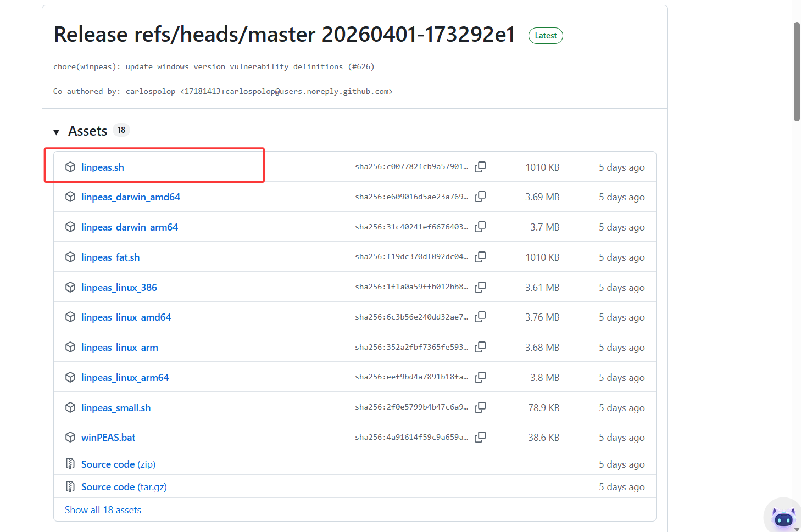Copy the SHA256 hash for linpeas_fat.sh
Viewport: 801px width, 532px height.
tap(480, 257)
